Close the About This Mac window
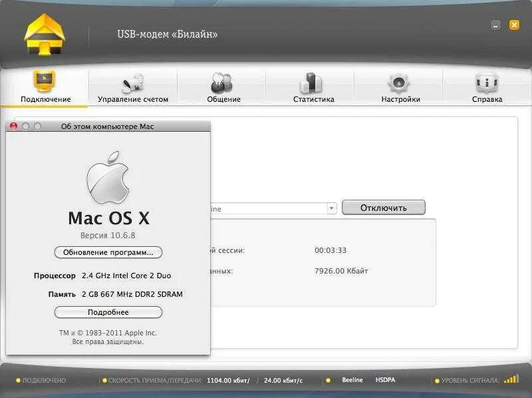 click(x=13, y=126)
